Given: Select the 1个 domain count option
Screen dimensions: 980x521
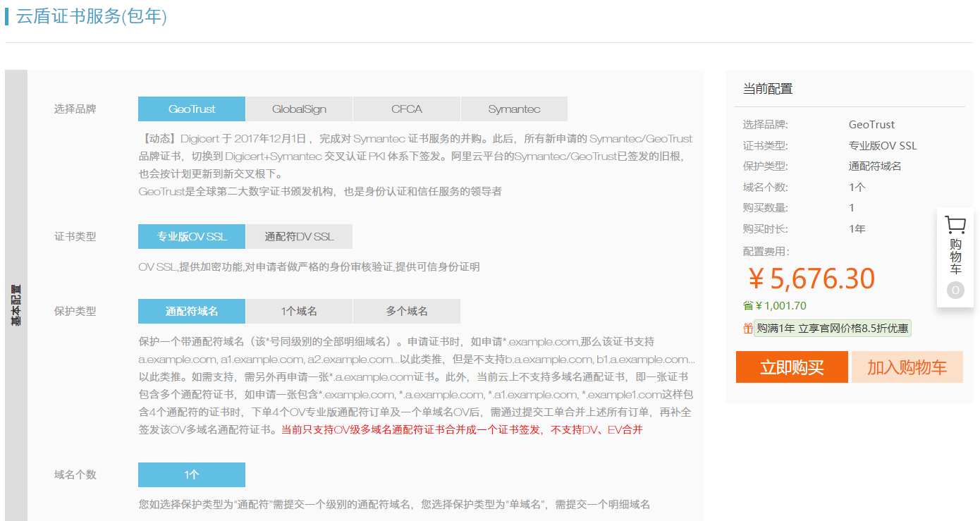Looking at the screenshot, I should [192, 474].
